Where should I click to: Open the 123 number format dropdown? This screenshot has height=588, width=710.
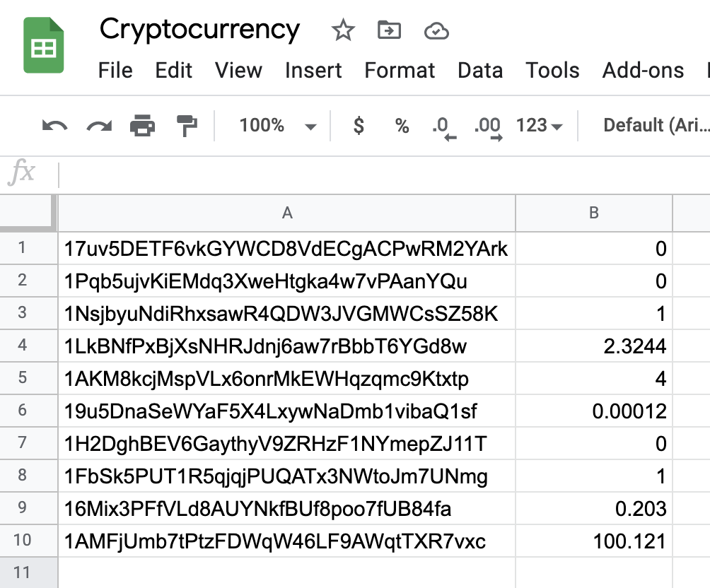coord(540,125)
